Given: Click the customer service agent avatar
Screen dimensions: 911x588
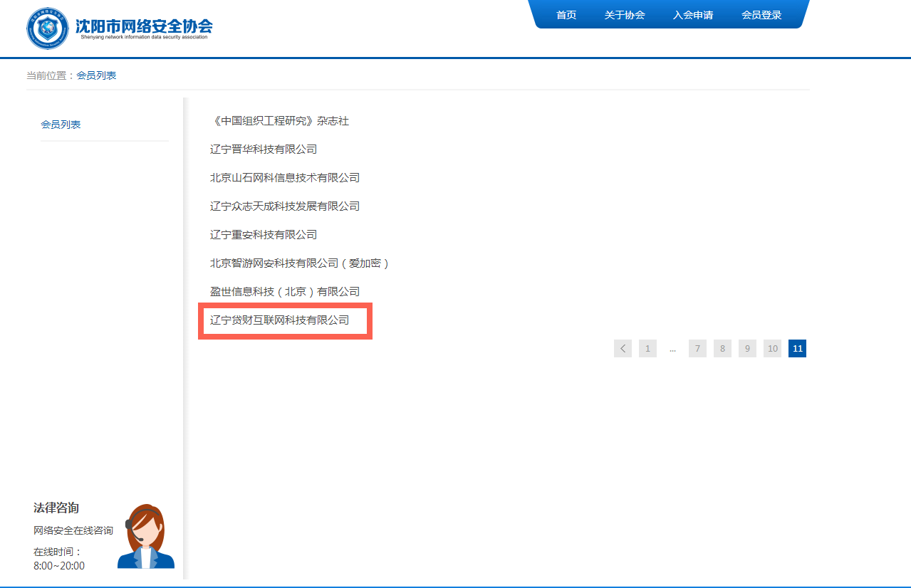Looking at the screenshot, I should click(x=146, y=537).
